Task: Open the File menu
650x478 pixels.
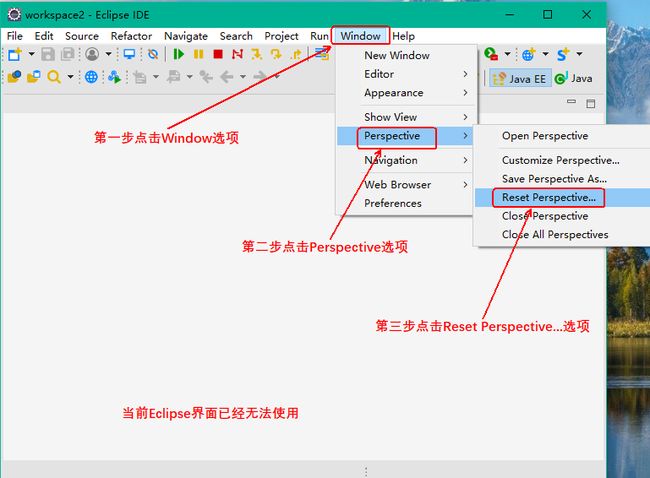Action: click(x=15, y=36)
